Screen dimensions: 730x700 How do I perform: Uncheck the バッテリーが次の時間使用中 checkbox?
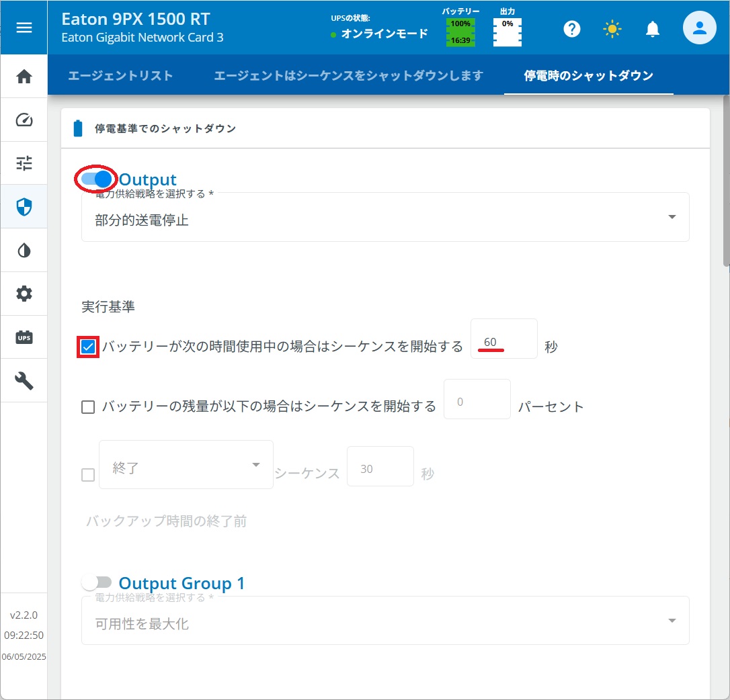tap(88, 347)
